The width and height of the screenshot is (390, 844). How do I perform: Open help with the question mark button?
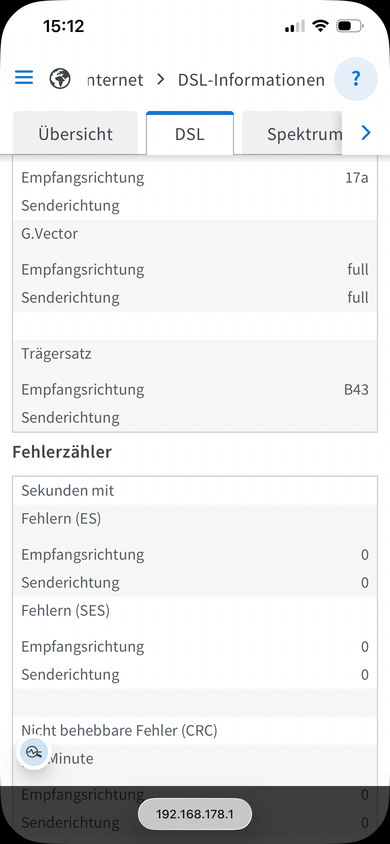356,79
